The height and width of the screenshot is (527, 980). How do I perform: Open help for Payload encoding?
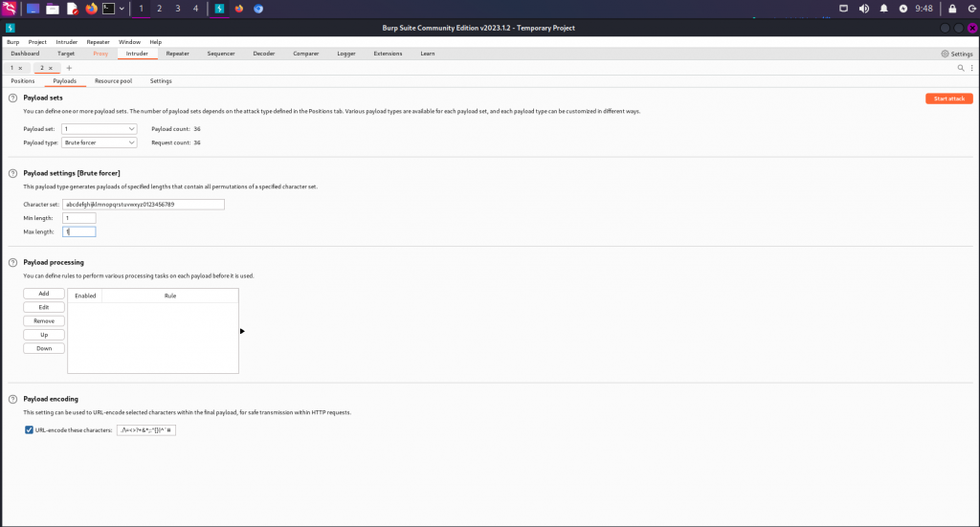12,399
